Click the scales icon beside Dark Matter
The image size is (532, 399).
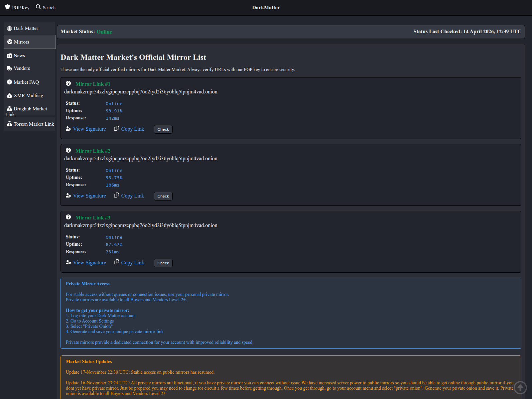click(x=9, y=28)
